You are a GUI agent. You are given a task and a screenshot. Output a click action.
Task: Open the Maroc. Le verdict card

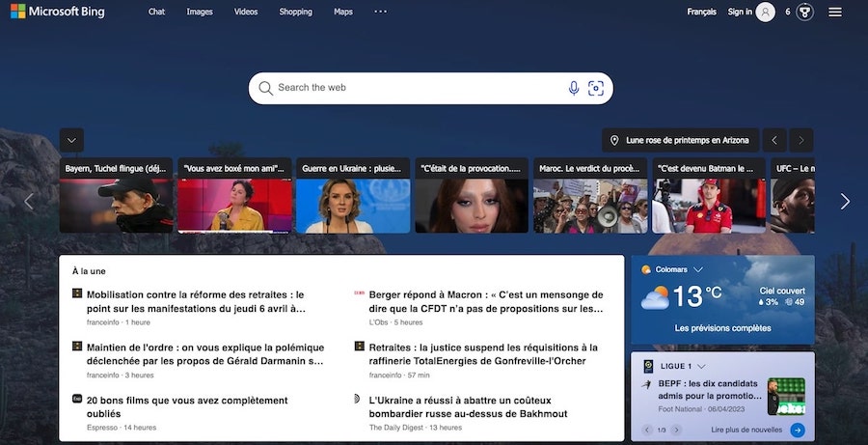[x=590, y=195]
